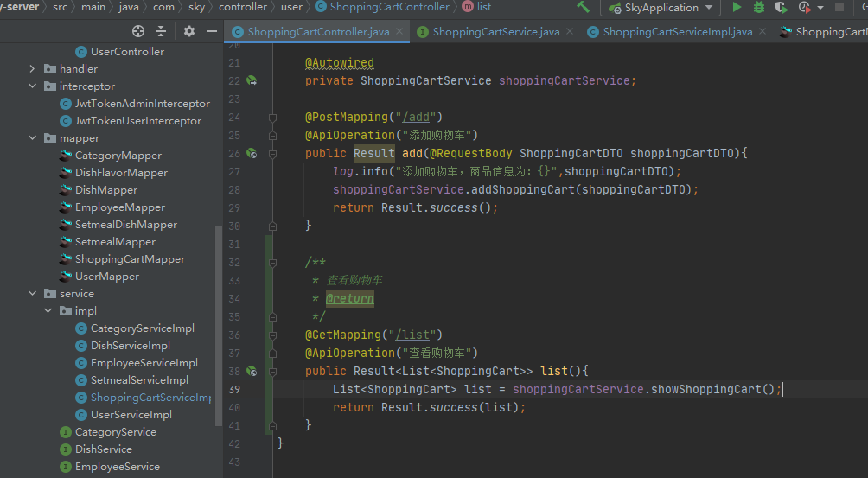Click the /add URL in PostMapping

(x=416, y=117)
